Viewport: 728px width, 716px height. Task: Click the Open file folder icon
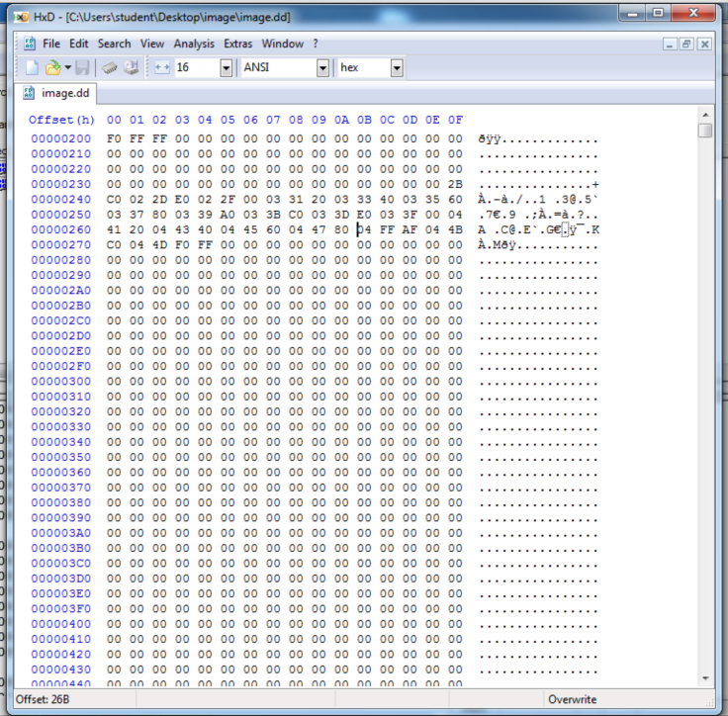pos(51,67)
